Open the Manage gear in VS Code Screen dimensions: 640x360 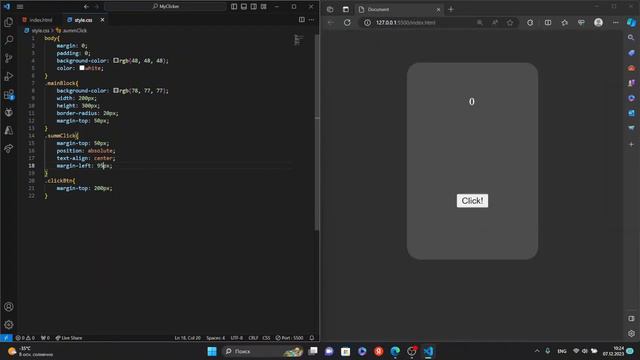pyautogui.click(x=9, y=324)
